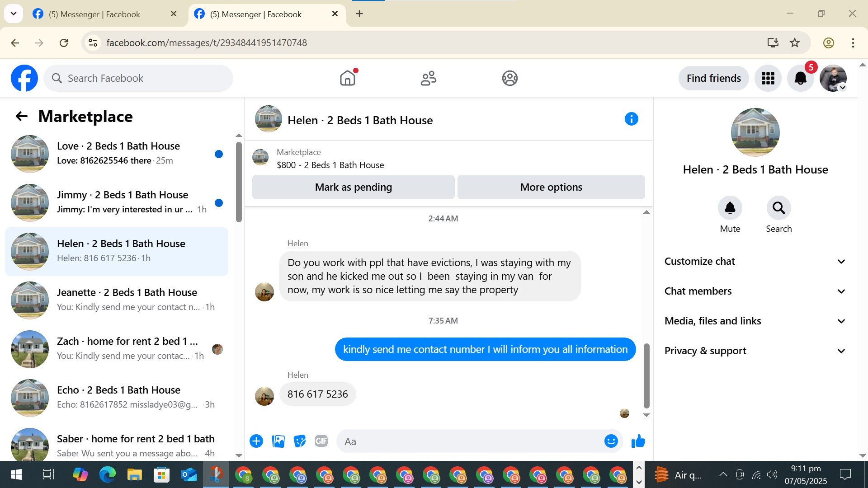
Task: Click the More options button
Action: 551,187
